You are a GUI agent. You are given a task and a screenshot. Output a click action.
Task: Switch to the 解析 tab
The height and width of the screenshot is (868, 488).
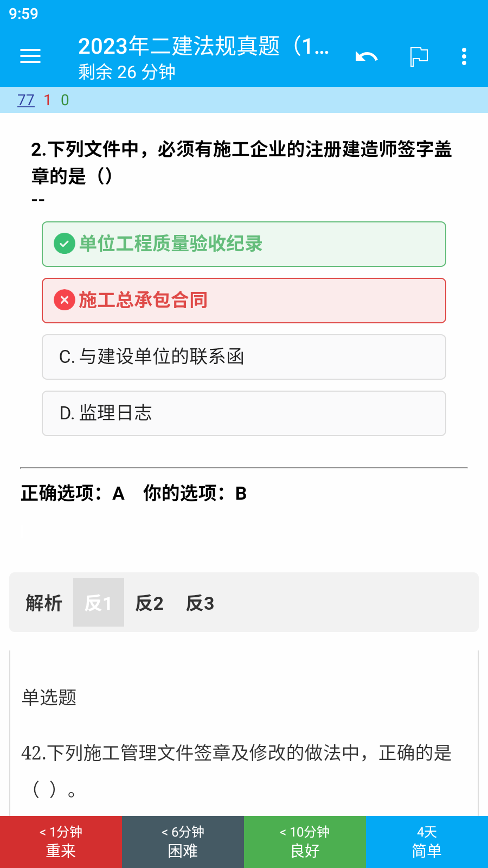pyautogui.click(x=44, y=603)
